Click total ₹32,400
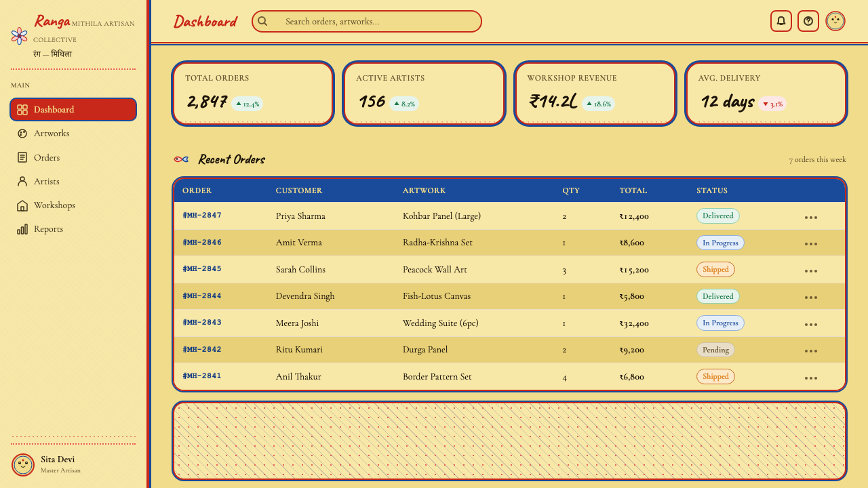 (x=634, y=323)
